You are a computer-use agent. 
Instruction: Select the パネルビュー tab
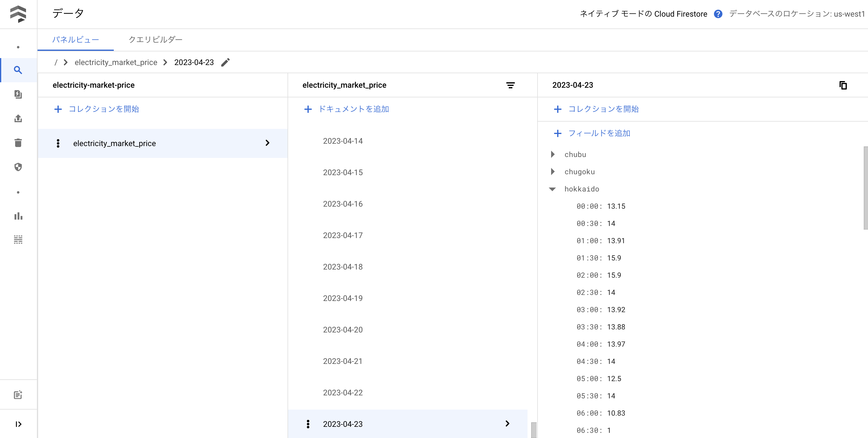76,39
